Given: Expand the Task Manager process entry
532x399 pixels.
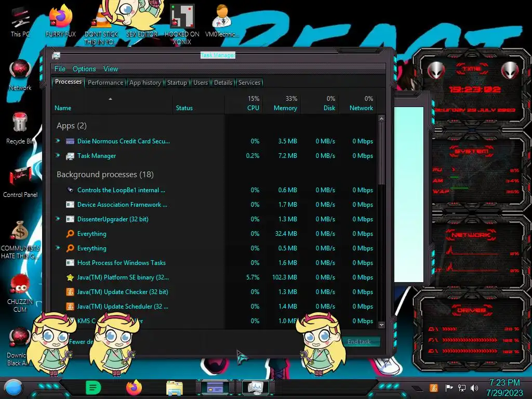Looking at the screenshot, I should (58, 155).
